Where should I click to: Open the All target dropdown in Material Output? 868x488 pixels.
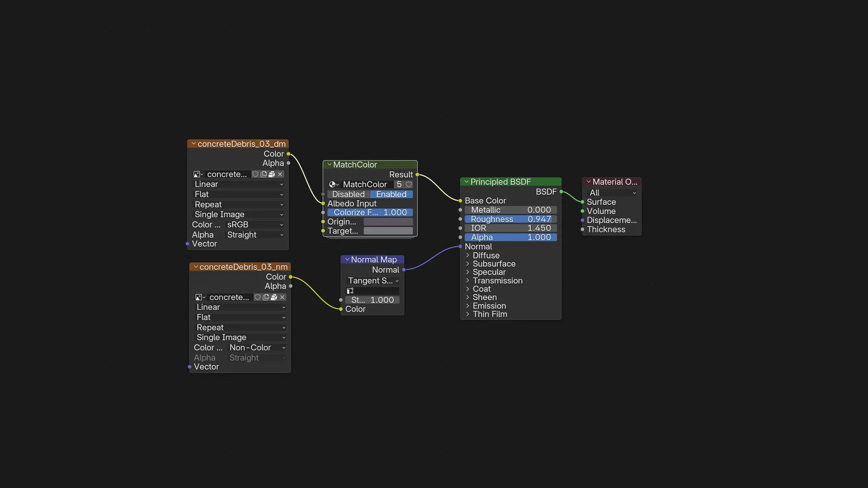point(612,193)
